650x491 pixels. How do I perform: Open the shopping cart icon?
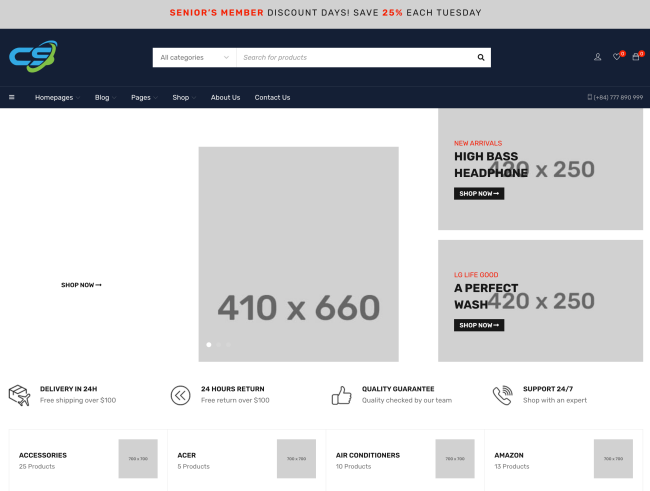click(636, 57)
